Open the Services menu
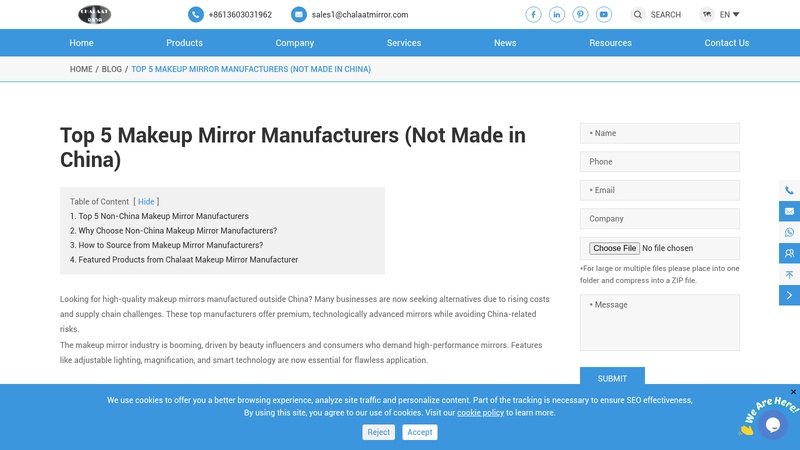 point(404,43)
